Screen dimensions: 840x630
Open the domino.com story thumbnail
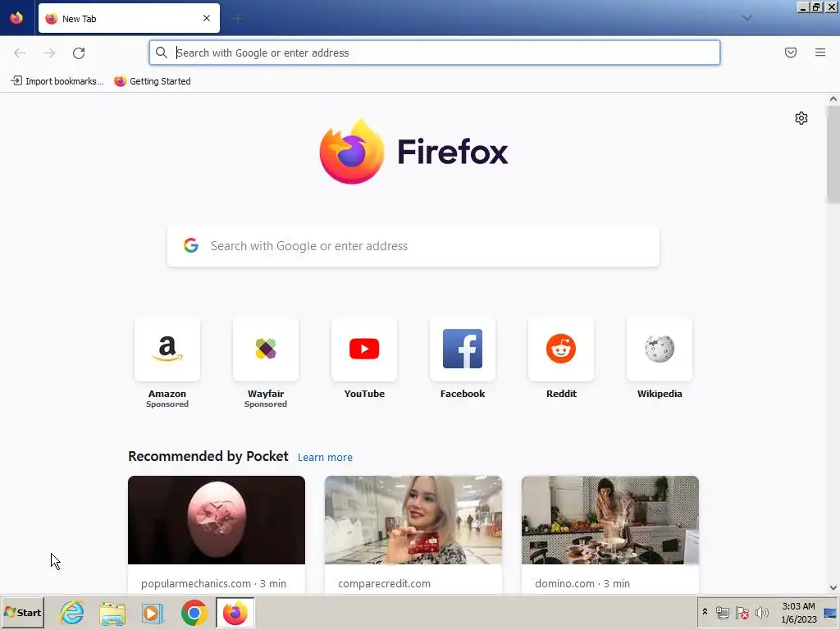pos(610,519)
